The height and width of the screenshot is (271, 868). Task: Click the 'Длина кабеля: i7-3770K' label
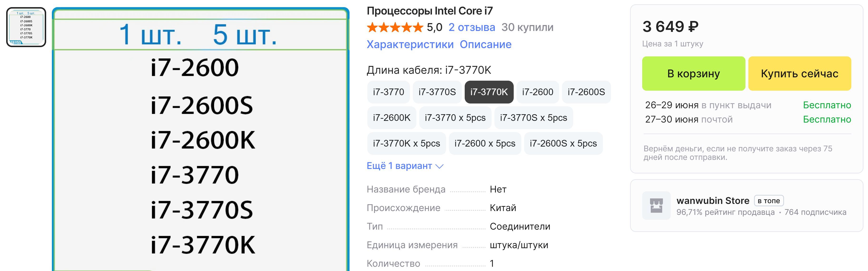tap(429, 70)
